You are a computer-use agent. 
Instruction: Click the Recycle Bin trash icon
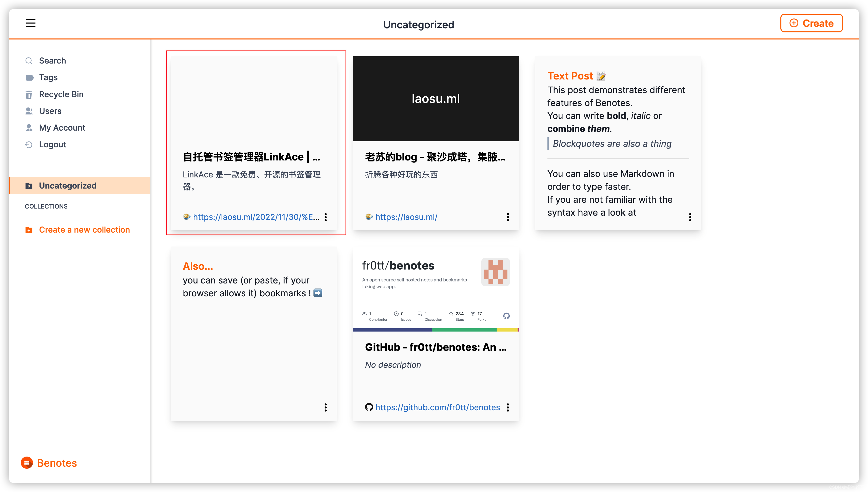(29, 95)
